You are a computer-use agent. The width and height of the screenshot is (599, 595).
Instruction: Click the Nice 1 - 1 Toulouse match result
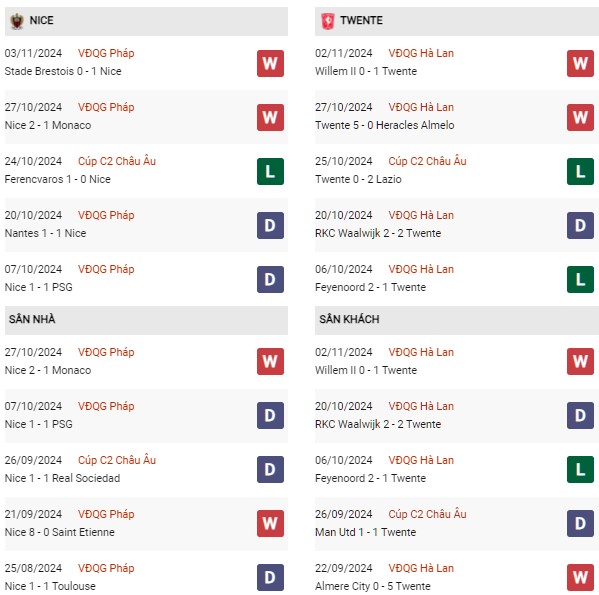point(50,586)
